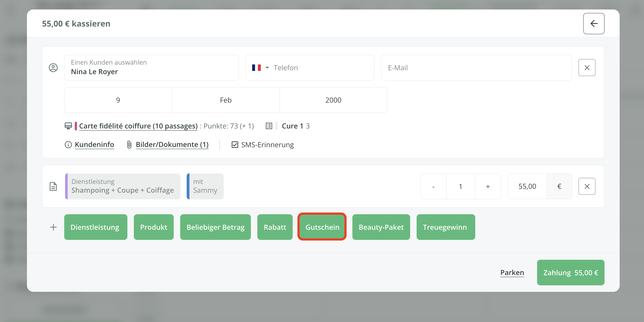The image size is (644, 322).
Task: Open the birth year field showing 2000
Action: [333, 100]
